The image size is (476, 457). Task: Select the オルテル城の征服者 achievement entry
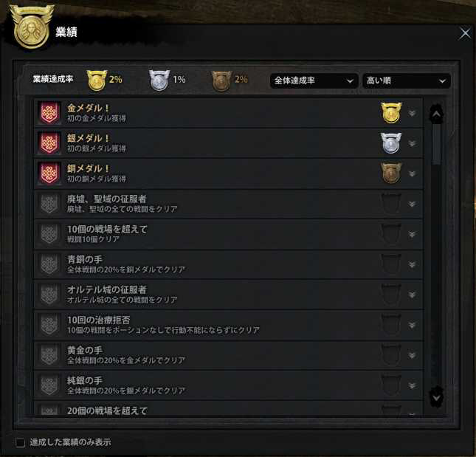coord(228,295)
